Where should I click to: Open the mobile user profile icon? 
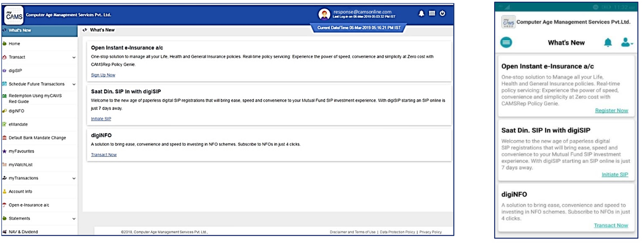click(626, 42)
